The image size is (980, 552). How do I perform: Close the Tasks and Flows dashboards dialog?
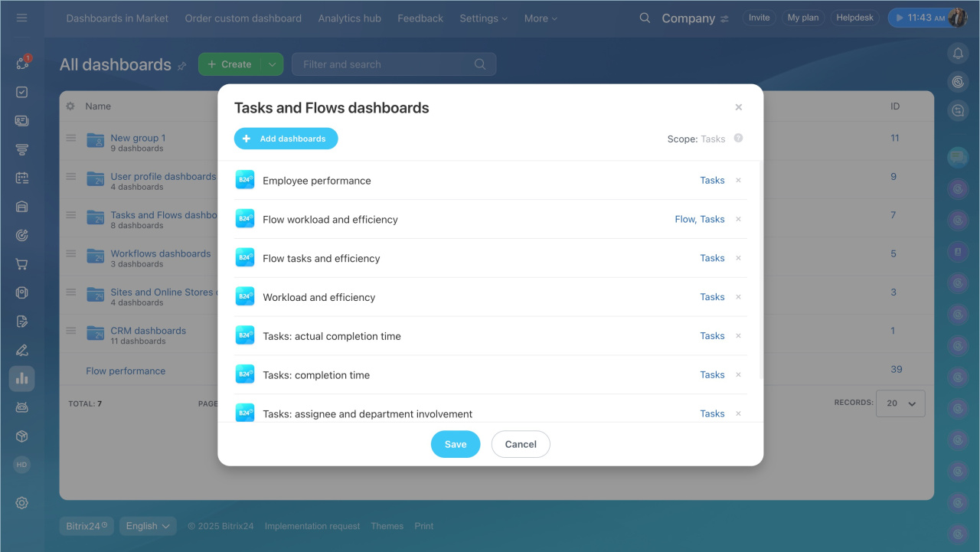738,108
